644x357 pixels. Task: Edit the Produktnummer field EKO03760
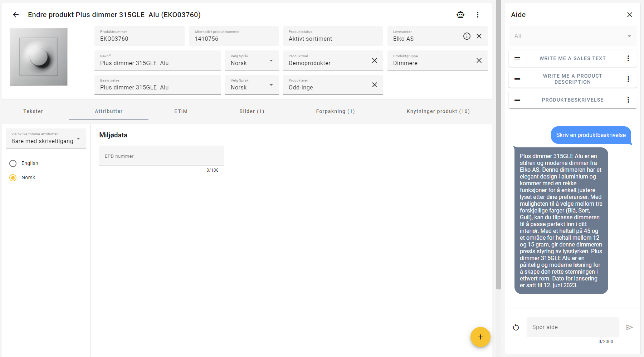(x=140, y=36)
